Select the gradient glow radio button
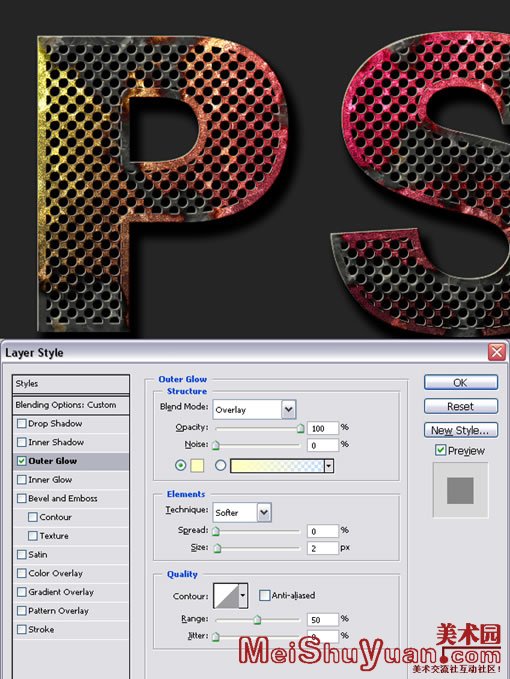The width and height of the screenshot is (510, 679). tap(220, 466)
